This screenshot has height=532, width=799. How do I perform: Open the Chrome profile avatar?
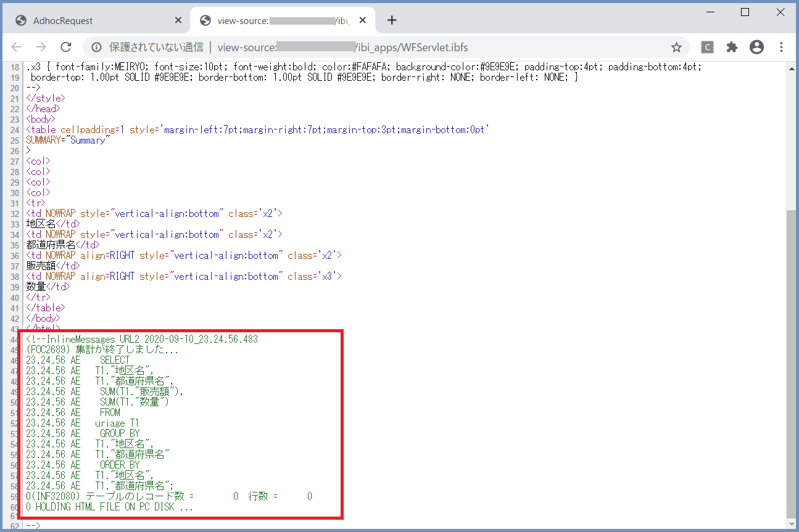pos(756,47)
